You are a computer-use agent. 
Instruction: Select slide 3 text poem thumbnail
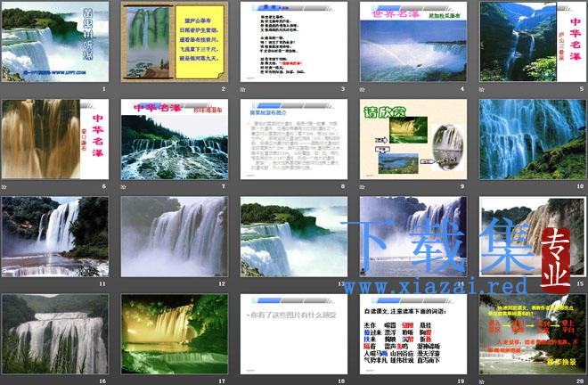click(x=294, y=42)
